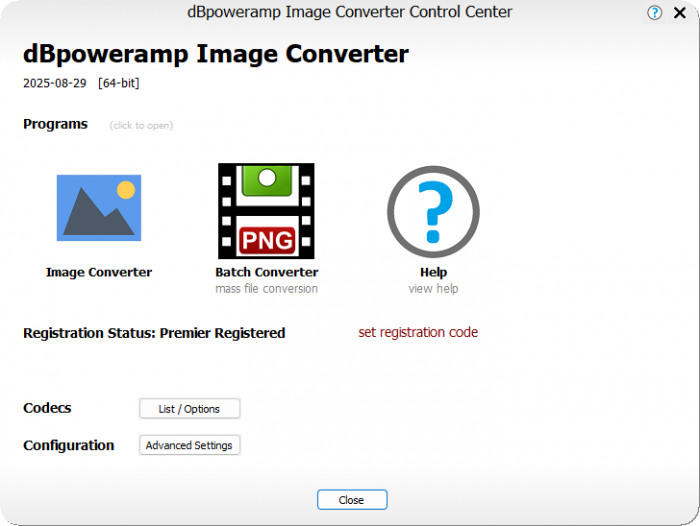Click the '(click to open)' hint text
The image size is (700, 526).
tap(141, 126)
